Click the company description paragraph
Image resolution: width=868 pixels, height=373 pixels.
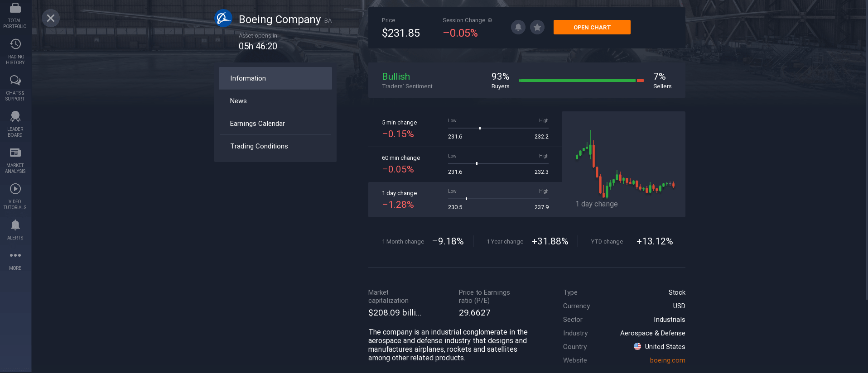click(448, 345)
